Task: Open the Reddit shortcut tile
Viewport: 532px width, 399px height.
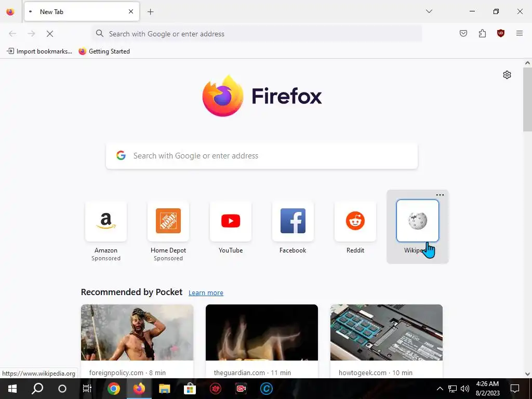Action: pyautogui.click(x=355, y=221)
